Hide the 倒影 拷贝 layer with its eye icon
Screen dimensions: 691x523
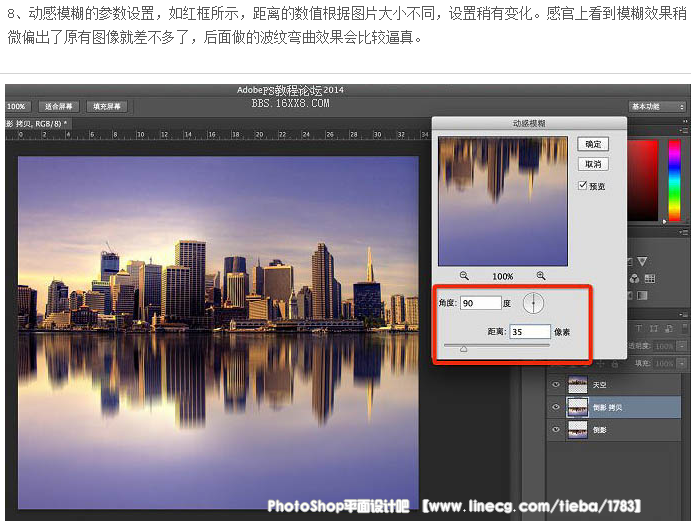point(556,407)
